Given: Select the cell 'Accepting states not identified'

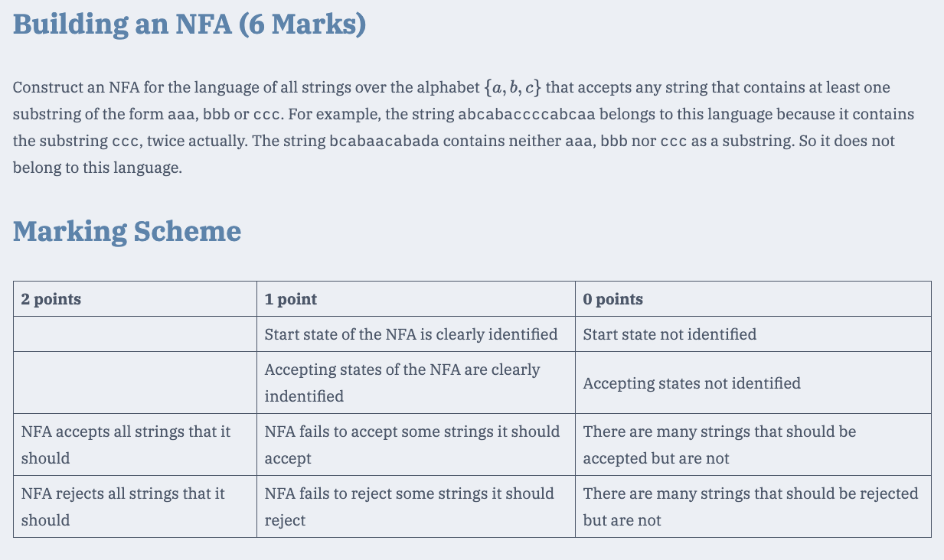Looking at the screenshot, I should (x=753, y=383).
